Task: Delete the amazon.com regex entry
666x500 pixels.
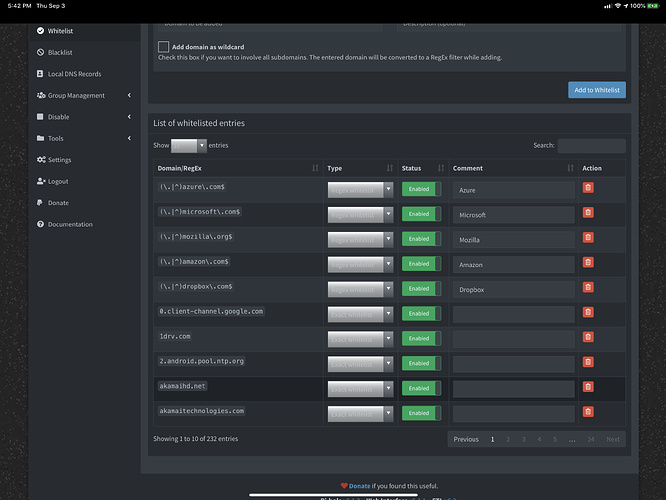Action: [x=588, y=263]
